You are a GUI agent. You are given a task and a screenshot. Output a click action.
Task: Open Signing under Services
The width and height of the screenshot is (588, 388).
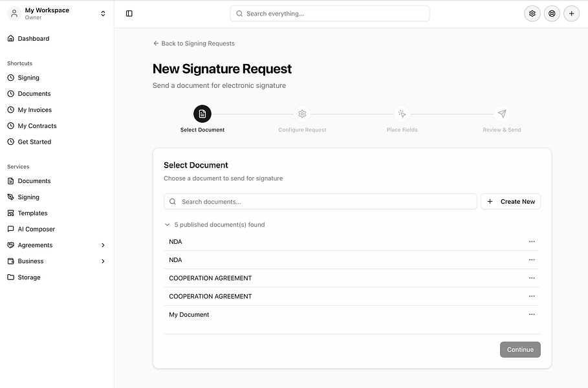[x=57, y=197]
